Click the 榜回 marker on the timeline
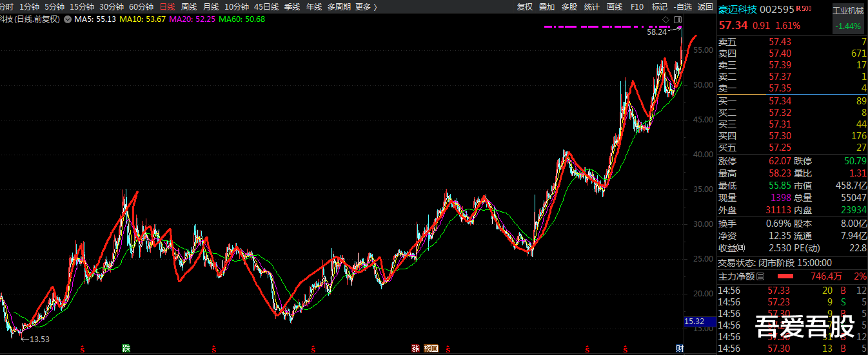868x355 pixels. [431, 349]
